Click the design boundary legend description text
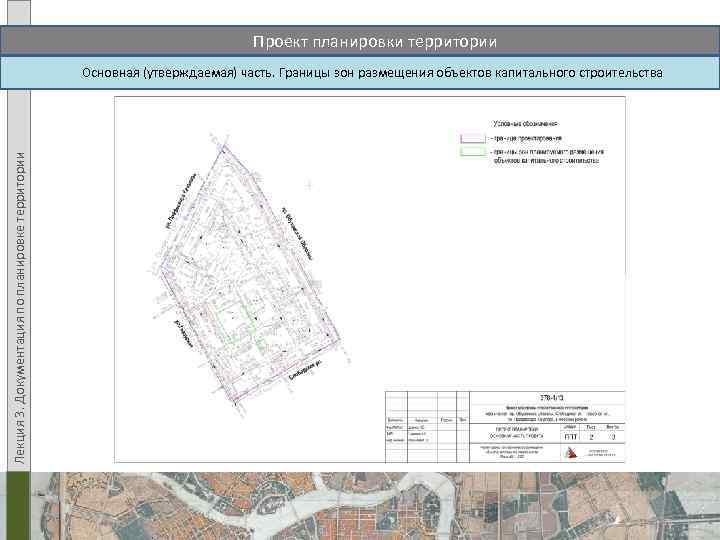 [526, 138]
